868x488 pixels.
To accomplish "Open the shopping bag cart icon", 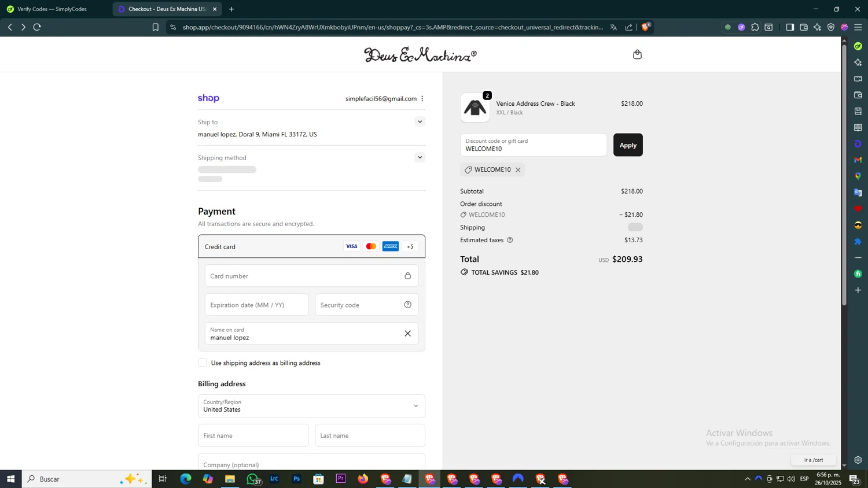I will pos(637,54).
